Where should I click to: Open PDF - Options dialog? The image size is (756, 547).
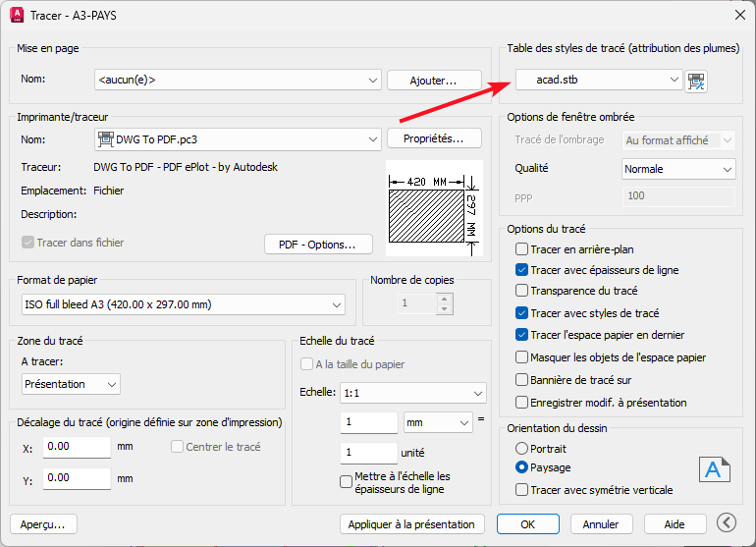tap(321, 245)
